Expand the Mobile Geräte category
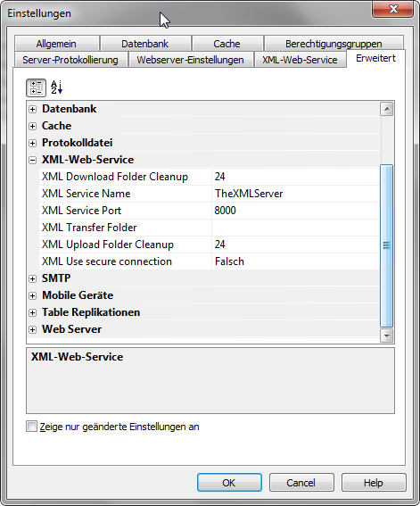 click(32, 295)
